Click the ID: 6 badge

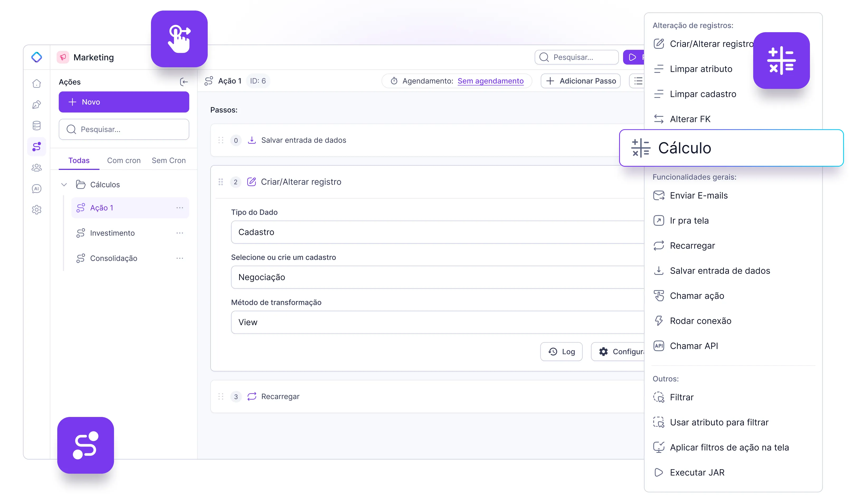click(x=258, y=81)
